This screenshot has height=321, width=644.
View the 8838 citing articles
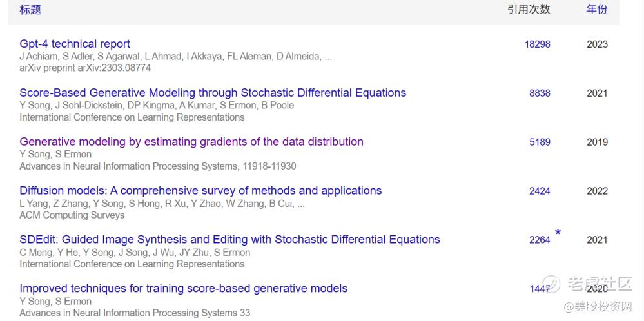pyautogui.click(x=540, y=93)
